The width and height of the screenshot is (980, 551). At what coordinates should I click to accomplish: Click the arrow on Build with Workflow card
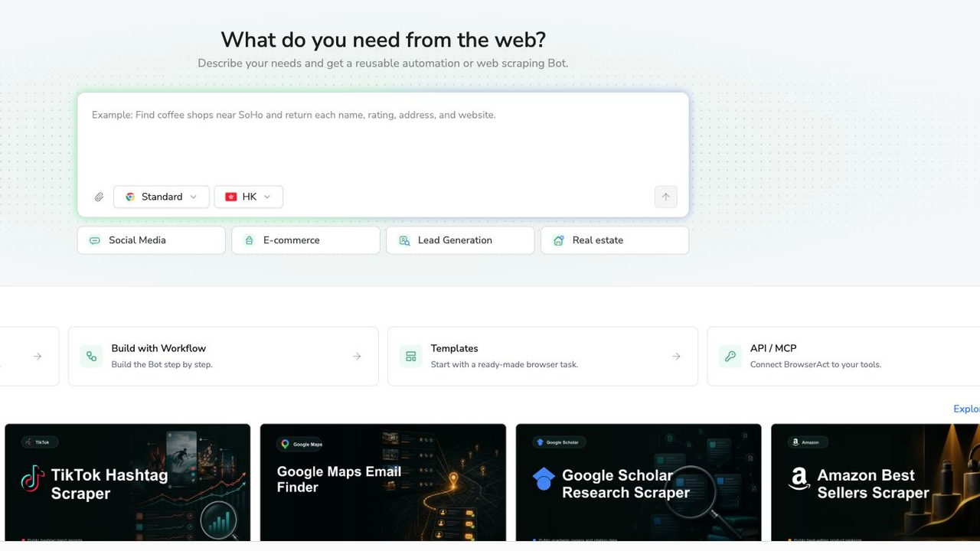[x=357, y=356]
